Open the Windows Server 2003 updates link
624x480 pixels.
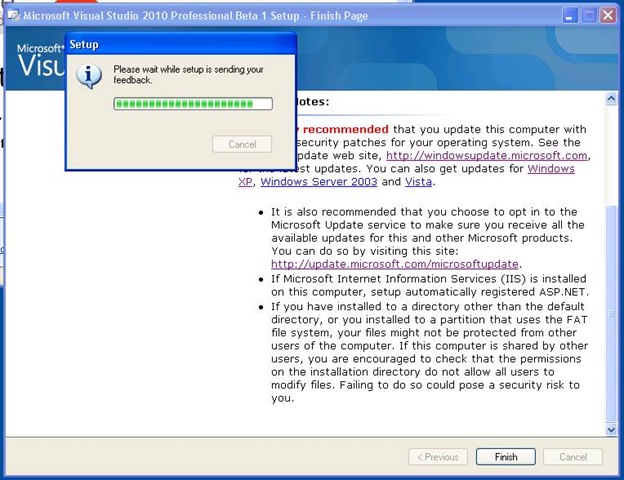319,181
